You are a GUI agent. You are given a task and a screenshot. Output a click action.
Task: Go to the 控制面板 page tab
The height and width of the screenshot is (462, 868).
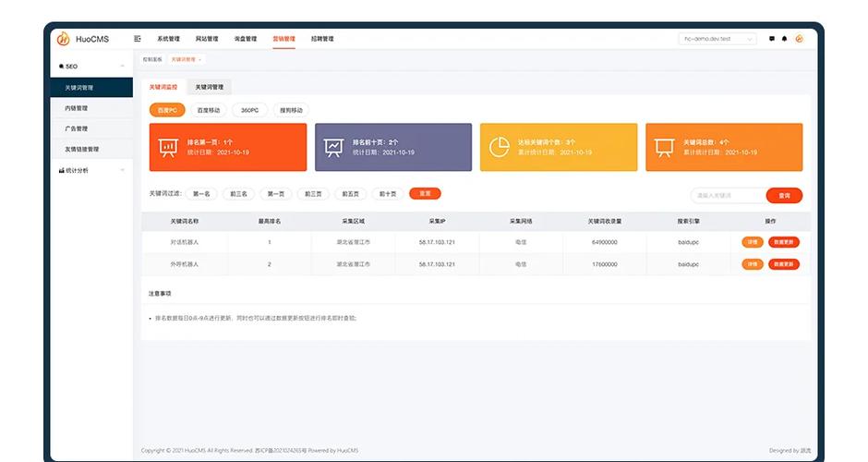[x=152, y=59]
